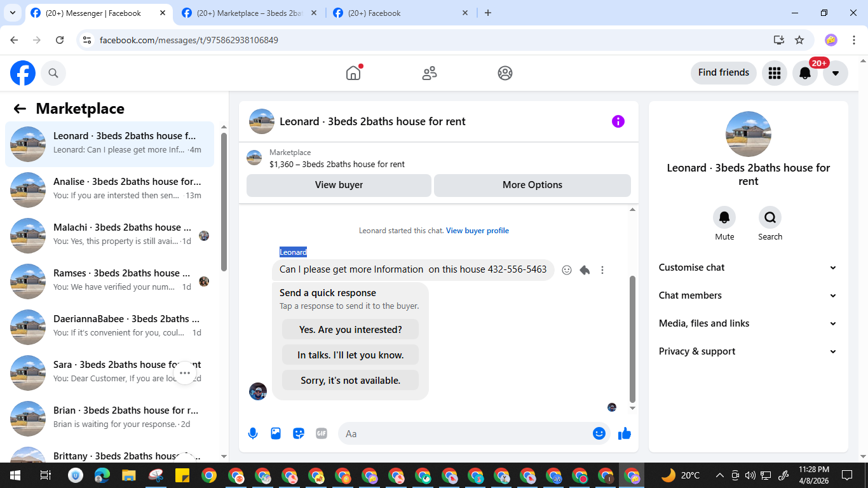
Task: Switch to Messenger | Facebook tab
Action: pos(98,13)
